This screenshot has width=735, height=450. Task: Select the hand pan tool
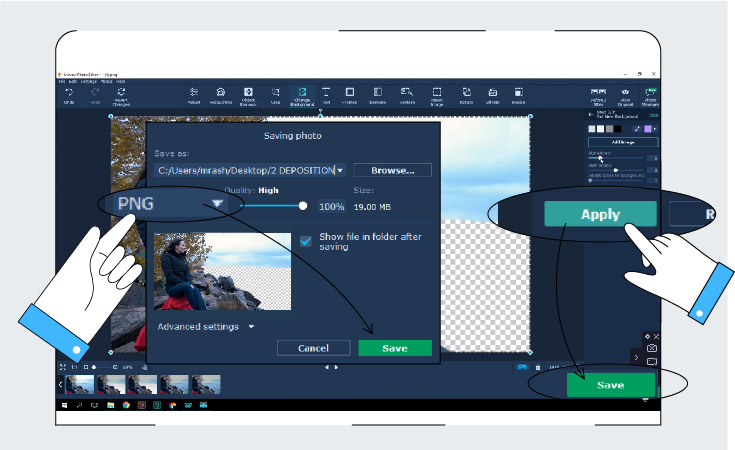click(x=144, y=367)
